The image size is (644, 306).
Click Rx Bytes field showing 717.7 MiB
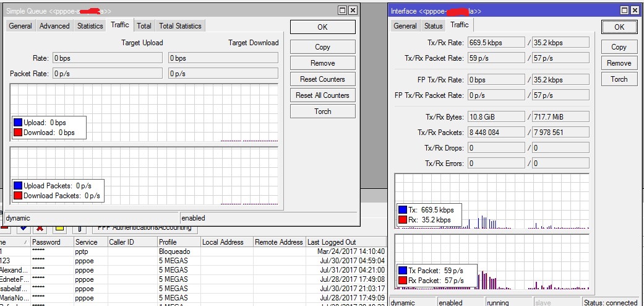coord(560,117)
